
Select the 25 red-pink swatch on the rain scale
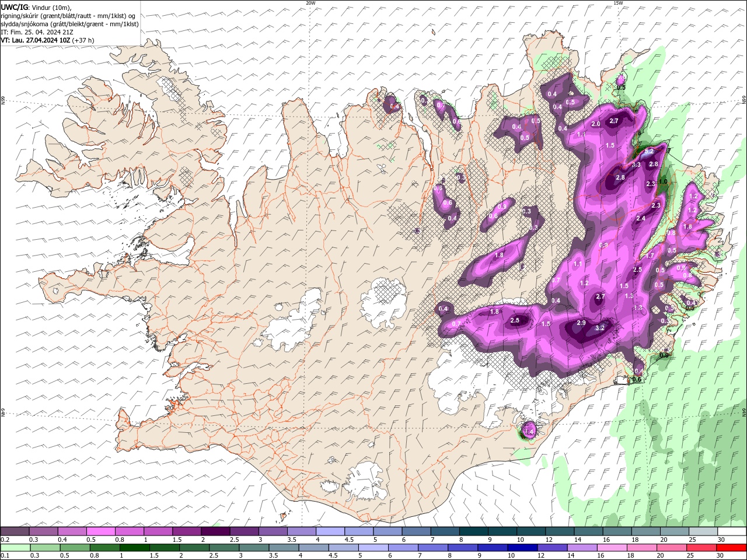point(701,548)
